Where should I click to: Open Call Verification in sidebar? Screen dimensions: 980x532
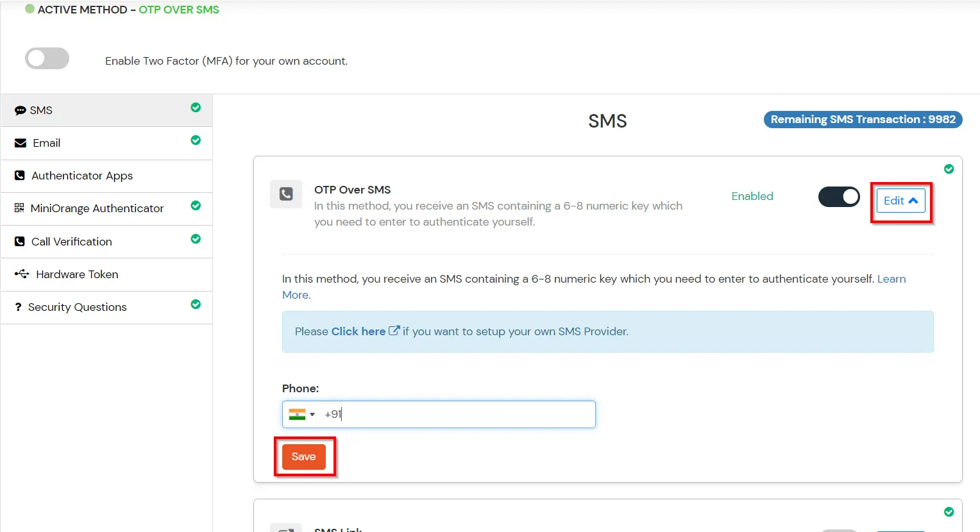pos(106,242)
